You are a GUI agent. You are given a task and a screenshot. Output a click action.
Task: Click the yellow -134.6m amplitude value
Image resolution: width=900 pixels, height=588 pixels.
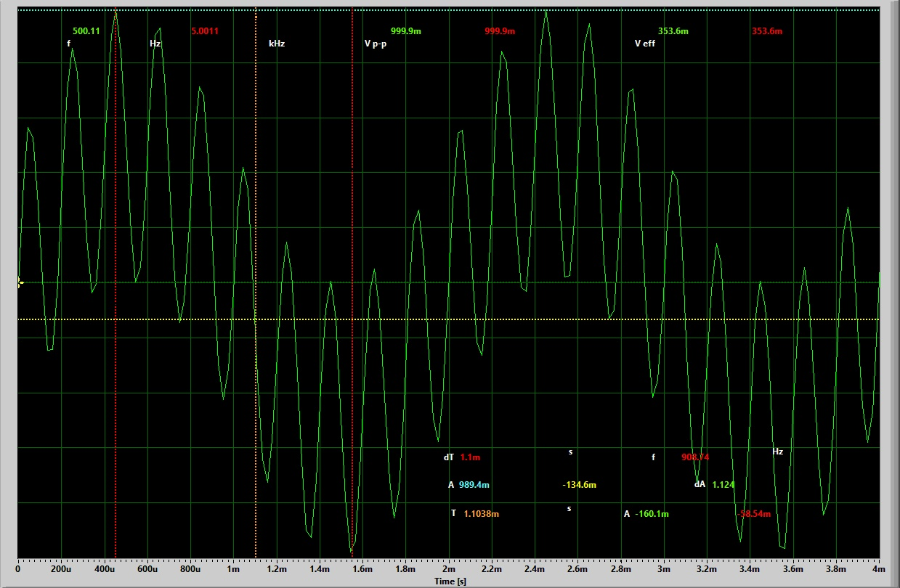[x=579, y=485]
